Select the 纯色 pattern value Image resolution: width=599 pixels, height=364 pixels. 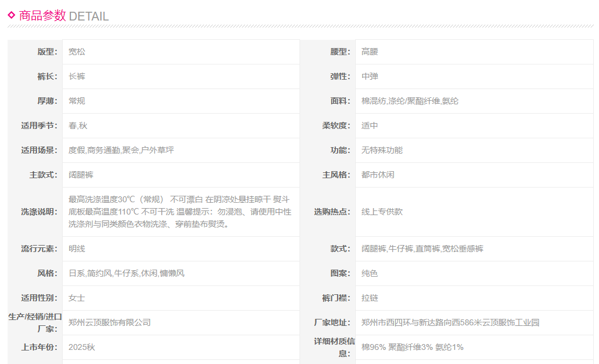[370, 273]
